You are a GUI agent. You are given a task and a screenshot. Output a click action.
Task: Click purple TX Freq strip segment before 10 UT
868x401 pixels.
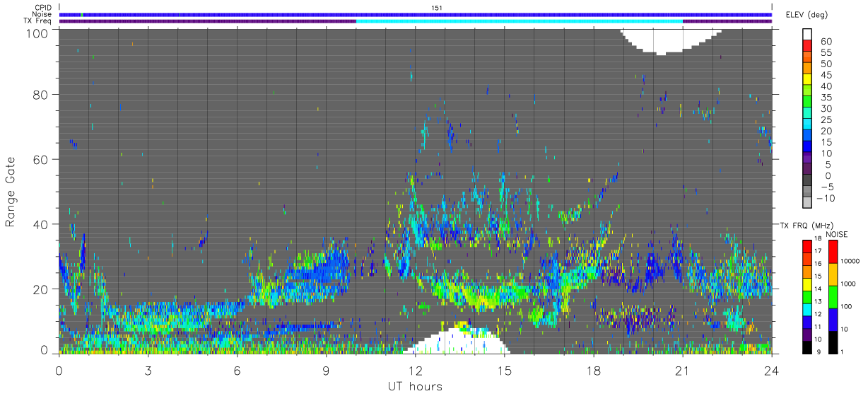coord(207,21)
